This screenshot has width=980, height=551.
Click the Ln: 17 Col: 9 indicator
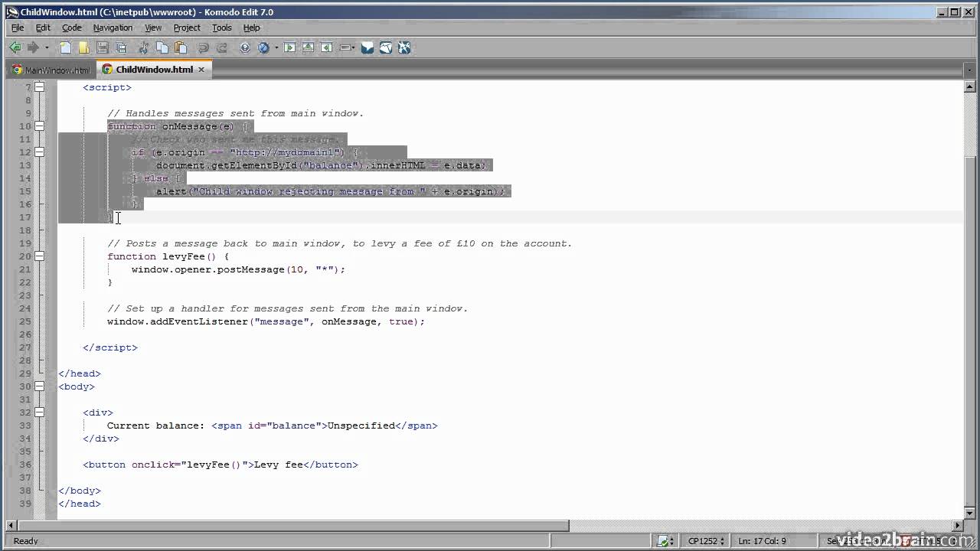761,541
